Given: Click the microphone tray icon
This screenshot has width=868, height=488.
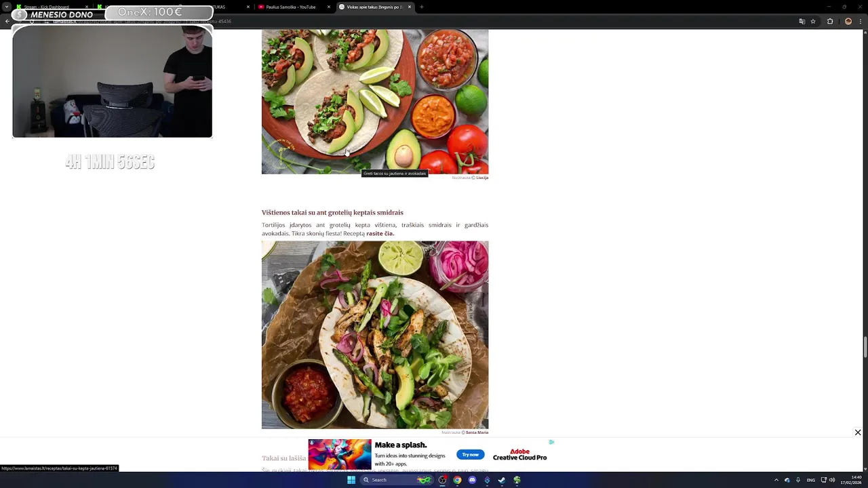Looking at the screenshot, I should pos(798,480).
